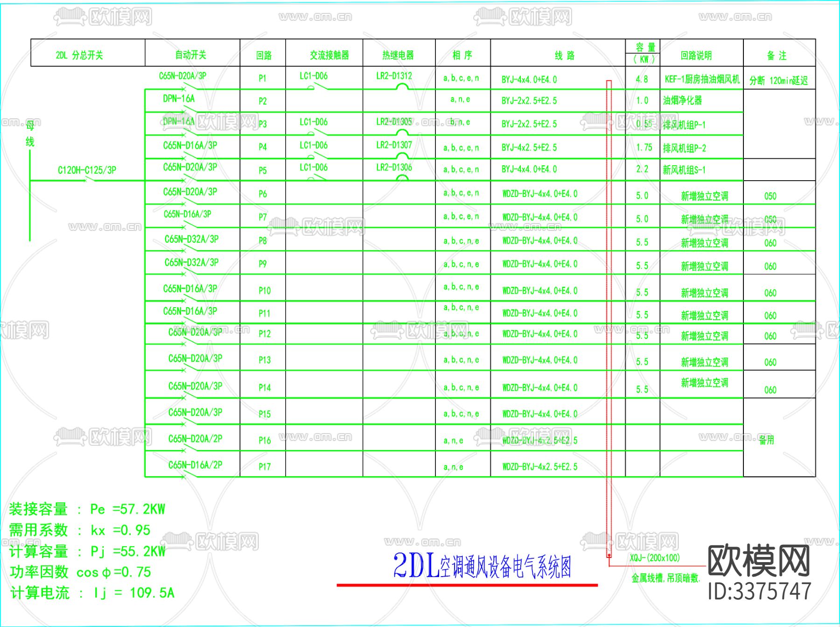840x627 pixels.
Task: Select the "油烟净化器" description cell
Action: pos(682,100)
